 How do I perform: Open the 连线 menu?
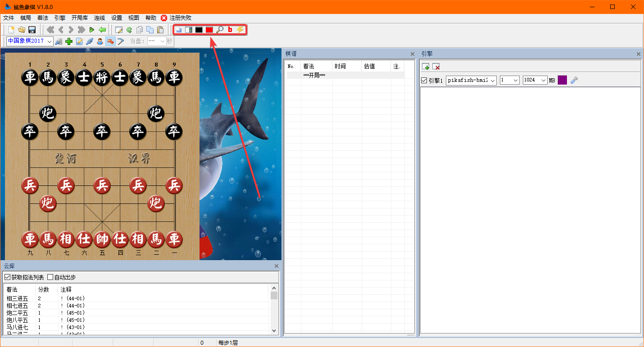tap(100, 18)
